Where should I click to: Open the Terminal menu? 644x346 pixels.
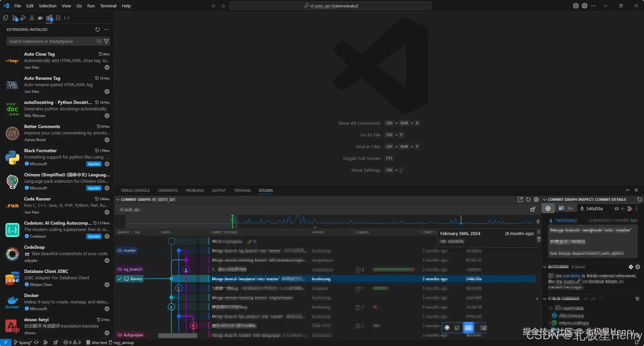(108, 6)
